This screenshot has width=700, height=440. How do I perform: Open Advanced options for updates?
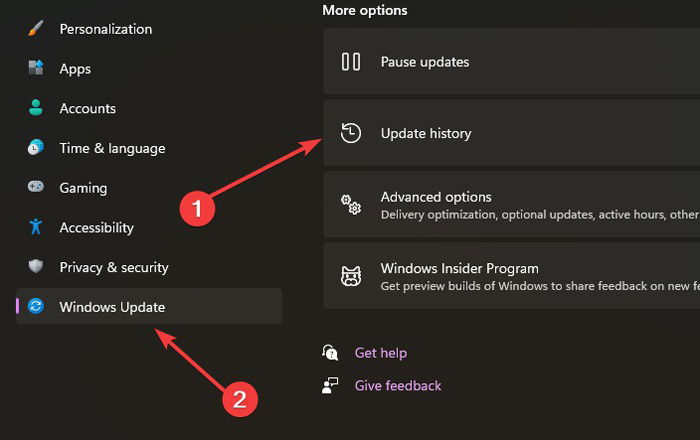click(512, 204)
